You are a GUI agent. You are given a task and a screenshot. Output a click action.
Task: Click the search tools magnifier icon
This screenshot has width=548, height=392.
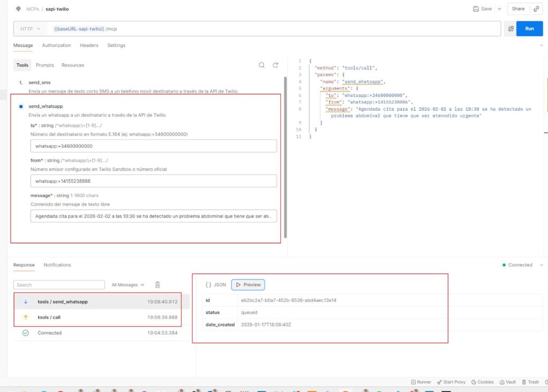pos(261,65)
